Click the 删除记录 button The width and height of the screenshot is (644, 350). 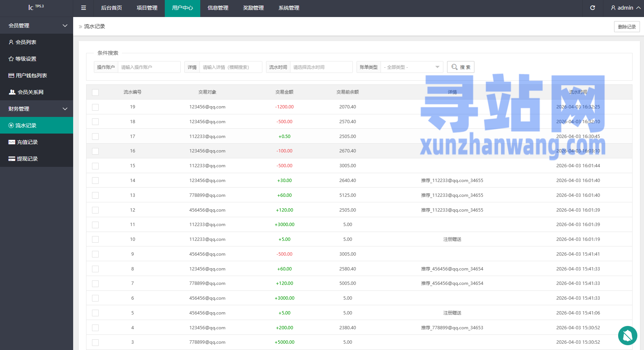point(627,27)
